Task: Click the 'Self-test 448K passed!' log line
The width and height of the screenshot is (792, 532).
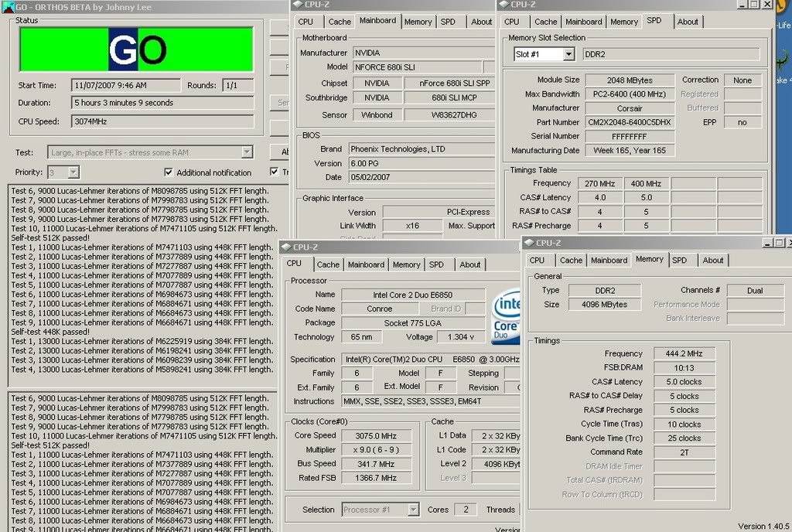Action: [x=50, y=332]
